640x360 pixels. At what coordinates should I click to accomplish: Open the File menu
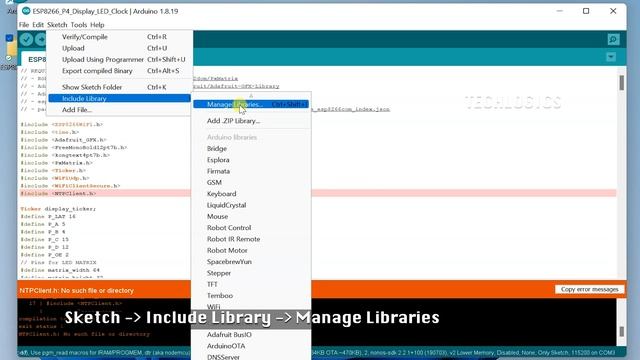24,25
